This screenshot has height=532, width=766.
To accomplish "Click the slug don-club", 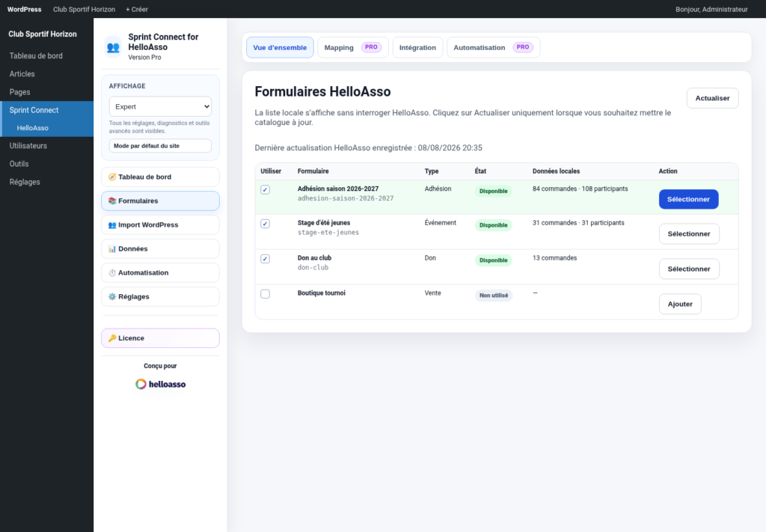I will [313, 268].
